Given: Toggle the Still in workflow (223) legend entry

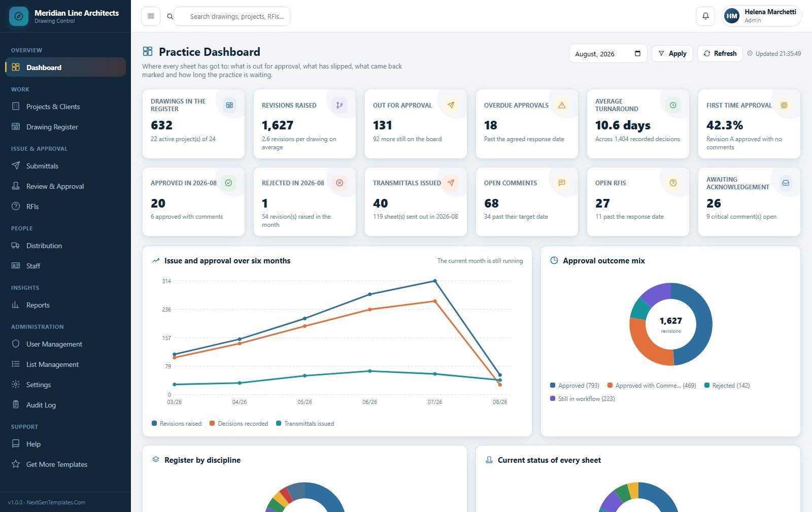Looking at the screenshot, I should tap(582, 399).
